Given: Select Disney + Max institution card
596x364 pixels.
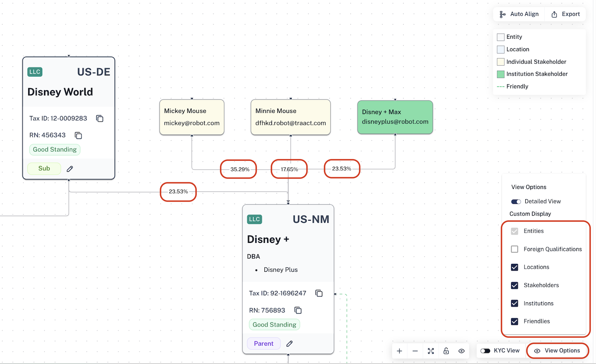Looking at the screenshot, I should point(395,117).
